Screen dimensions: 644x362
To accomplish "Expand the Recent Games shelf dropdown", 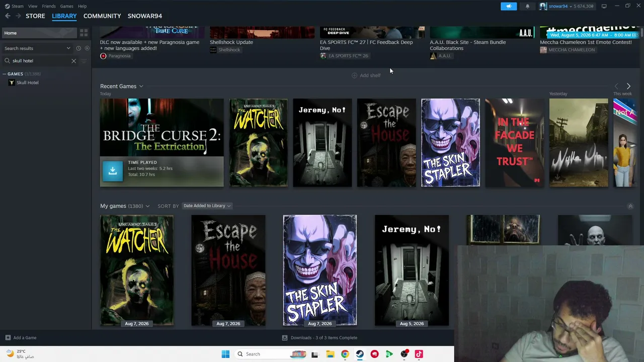I will (x=141, y=86).
